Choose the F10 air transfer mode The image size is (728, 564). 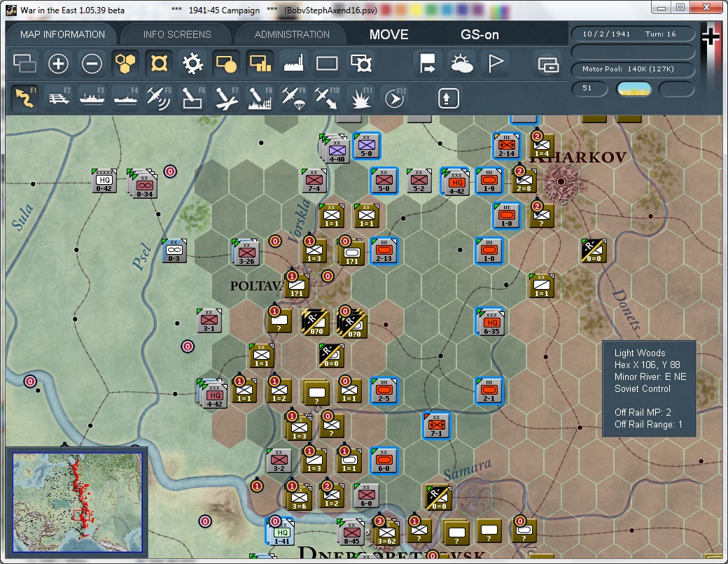(327, 97)
